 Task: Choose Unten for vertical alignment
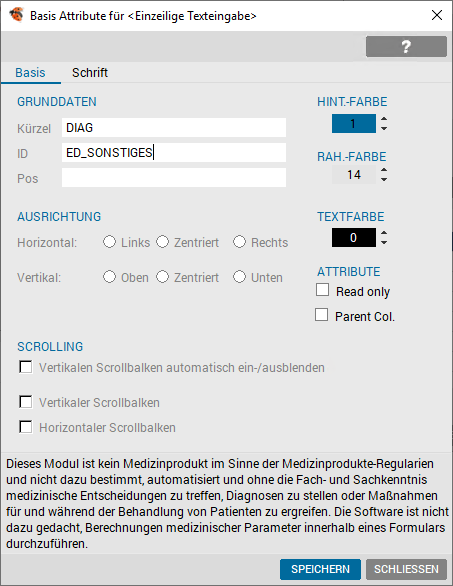pyautogui.click(x=240, y=277)
